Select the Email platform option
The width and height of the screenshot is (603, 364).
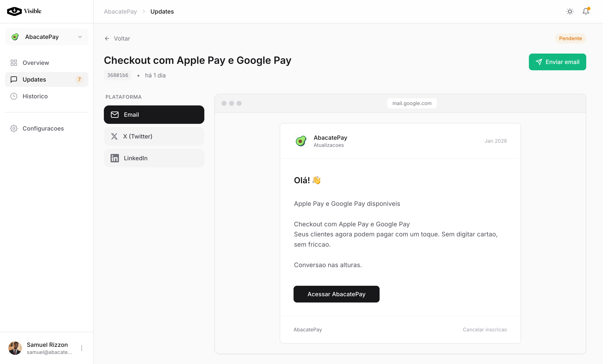154,115
